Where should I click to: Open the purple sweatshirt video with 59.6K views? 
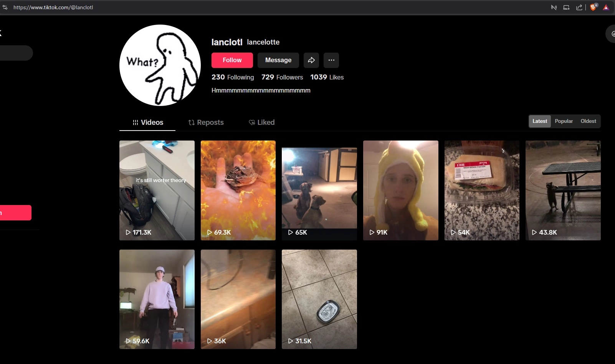(157, 299)
